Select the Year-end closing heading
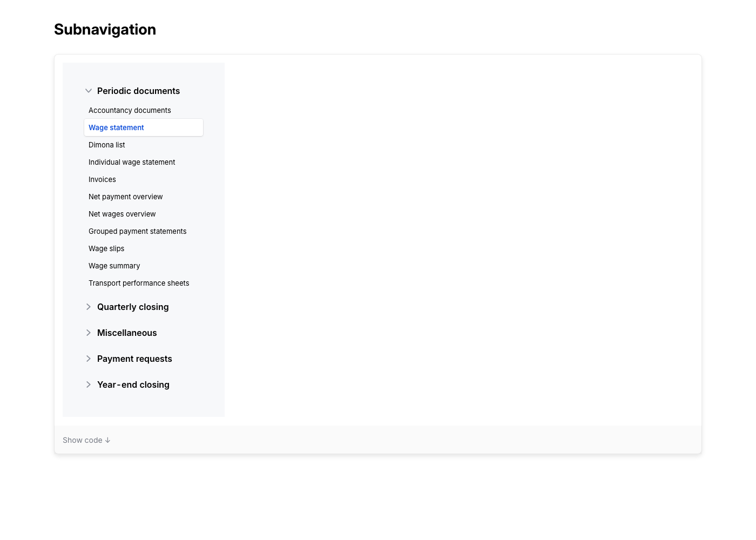 pyautogui.click(x=133, y=384)
